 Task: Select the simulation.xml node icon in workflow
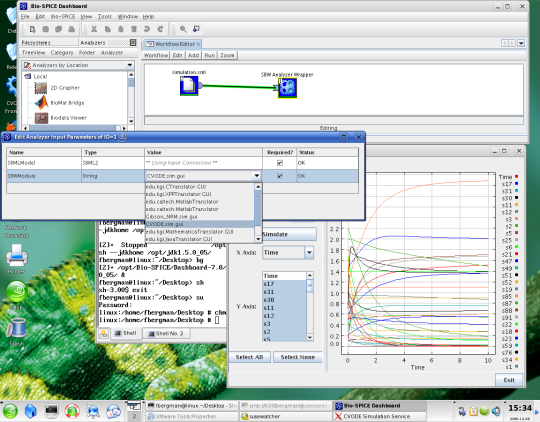click(189, 85)
